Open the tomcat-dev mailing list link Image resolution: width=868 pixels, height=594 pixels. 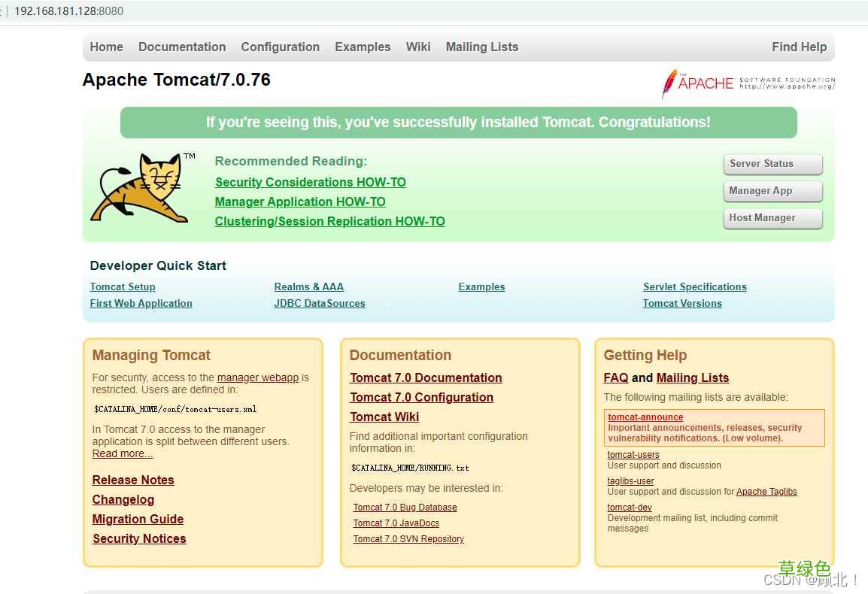coord(630,508)
